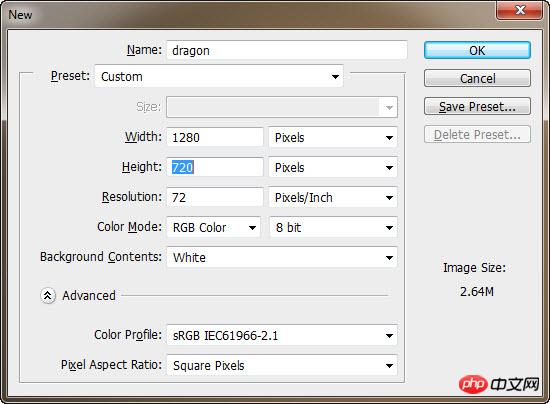This screenshot has height=404, width=550.
Task: Click the Height field showing 720
Action: 215,168
